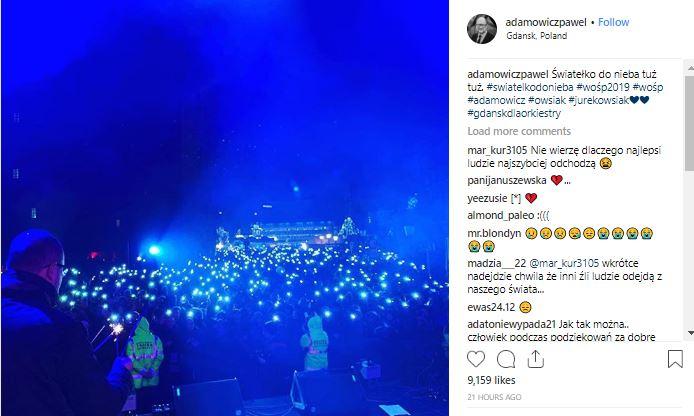The height and width of the screenshot is (416, 694).
Task: Open the adamowiczpawel profile picture
Action: pos(482,29)
